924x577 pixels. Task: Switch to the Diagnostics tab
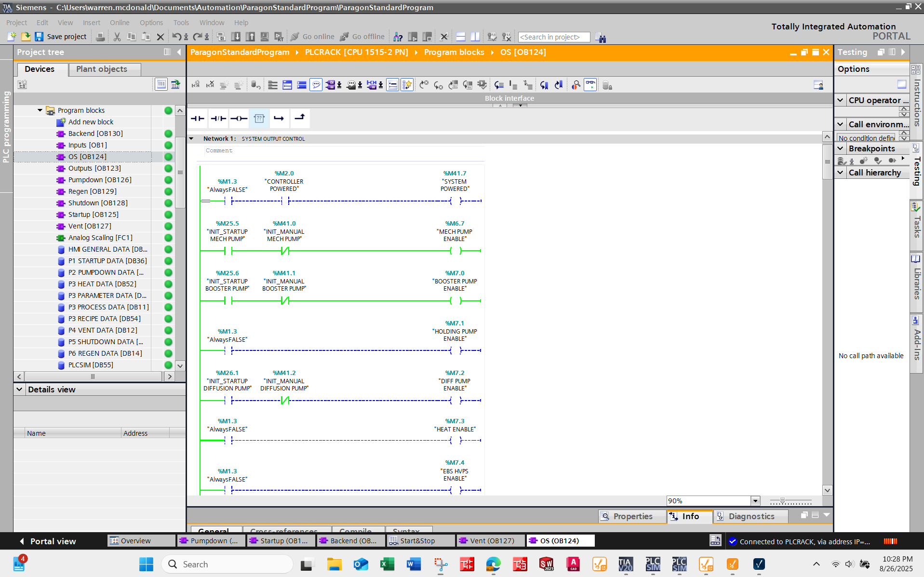coord(750,516)
